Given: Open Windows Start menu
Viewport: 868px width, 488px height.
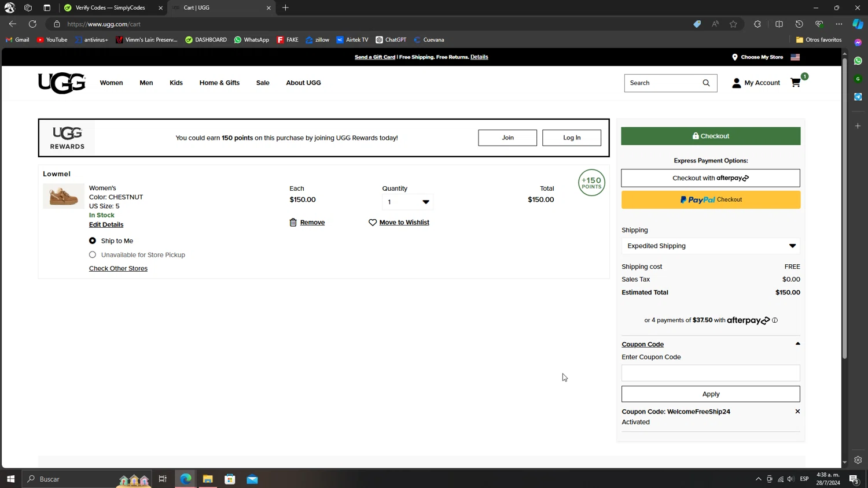Looking at the screenshot, I should coord(10,479).
